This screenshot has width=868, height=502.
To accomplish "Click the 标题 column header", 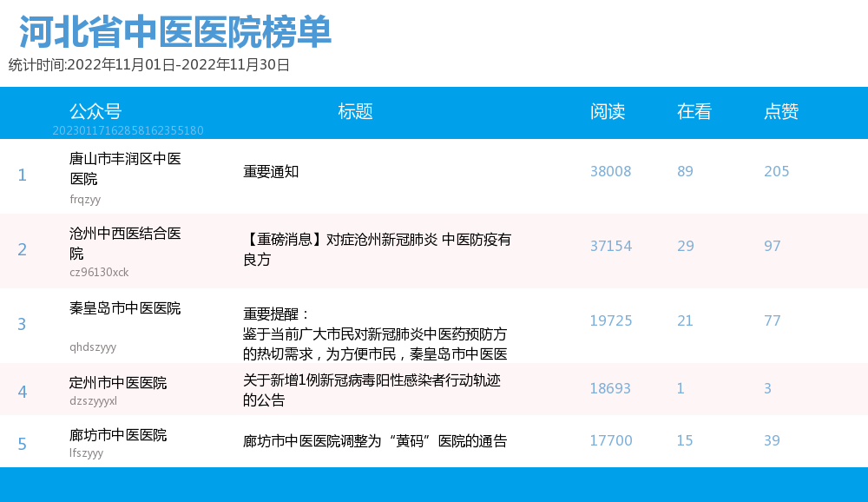I will tap(355, 111).
